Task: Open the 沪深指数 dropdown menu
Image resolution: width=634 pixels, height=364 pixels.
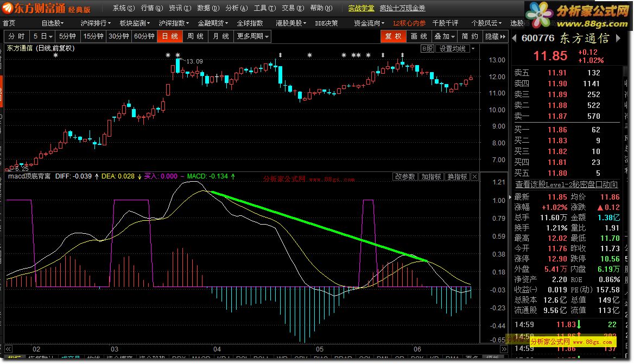Action: point(174,23)
